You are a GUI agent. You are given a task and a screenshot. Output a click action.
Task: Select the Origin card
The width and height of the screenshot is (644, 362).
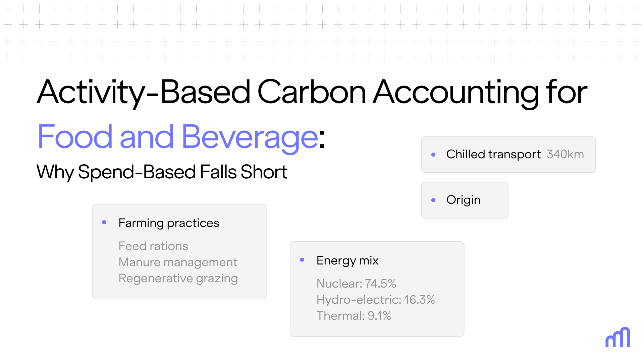[465, 200]
